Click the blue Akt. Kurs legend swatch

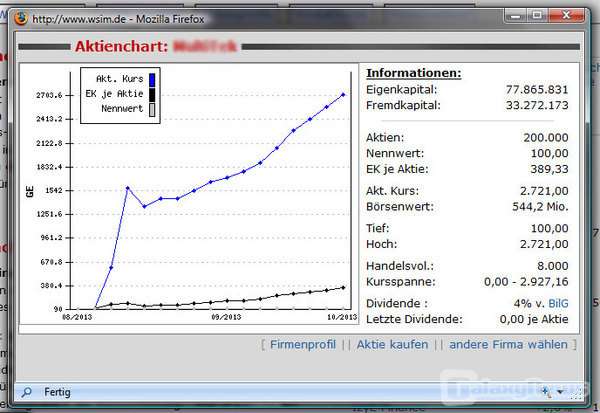(x=152, y=79)
